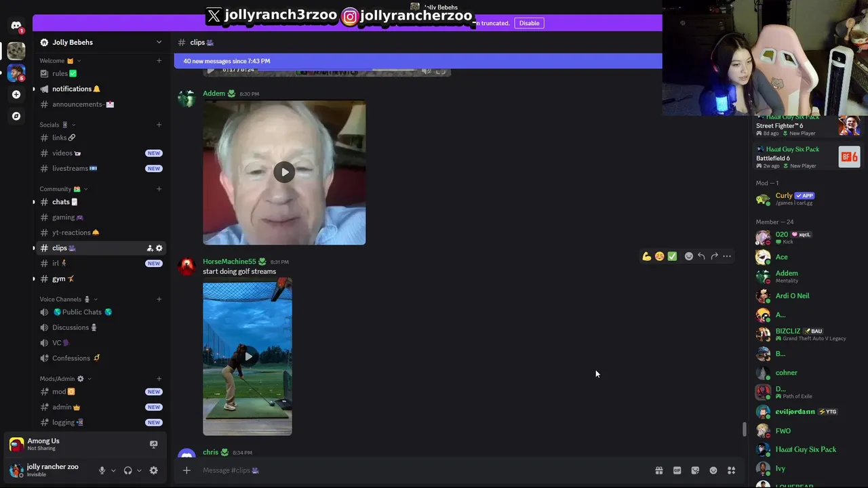React with green check mark emoji
The width and height of the screenshot is (868, 488).
coord(672,256)
